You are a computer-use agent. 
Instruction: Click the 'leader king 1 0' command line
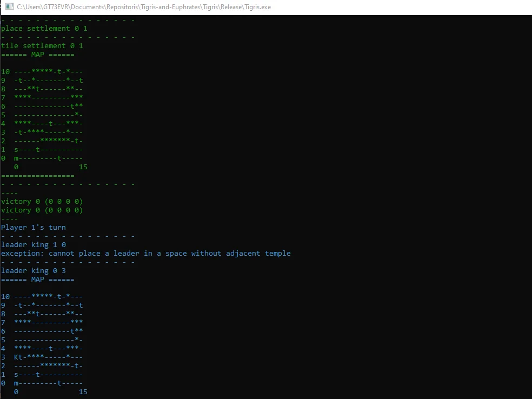[34, 244]
